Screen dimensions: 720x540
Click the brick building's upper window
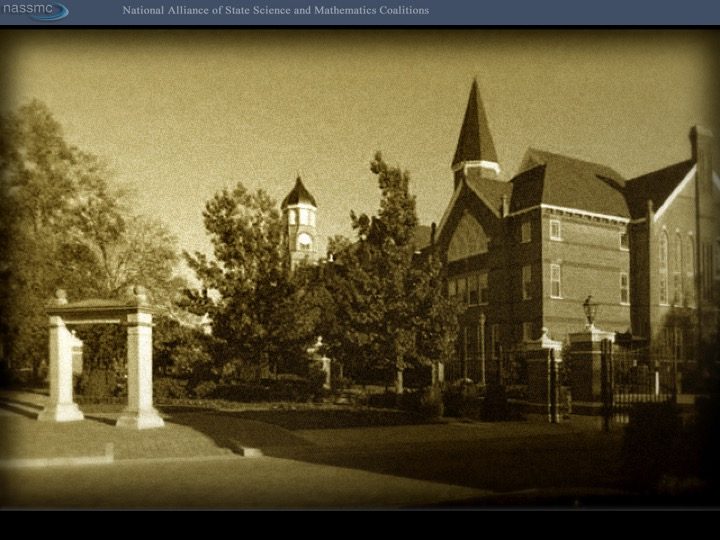click(555, 229)
